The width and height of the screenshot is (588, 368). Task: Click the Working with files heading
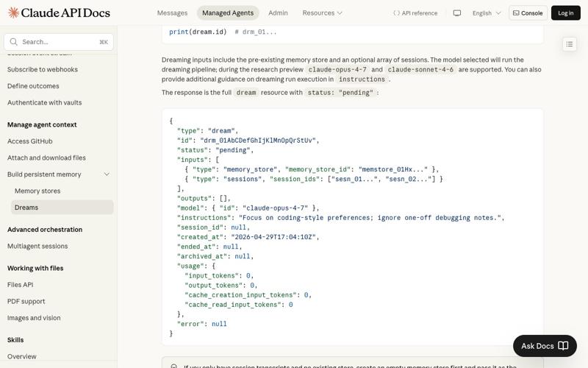tap(35, 268)
